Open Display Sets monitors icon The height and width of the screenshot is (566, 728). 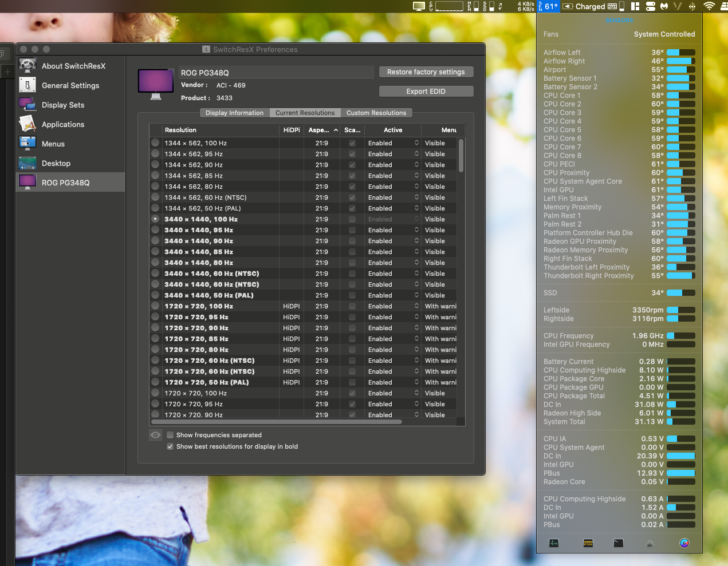[27, 105]
